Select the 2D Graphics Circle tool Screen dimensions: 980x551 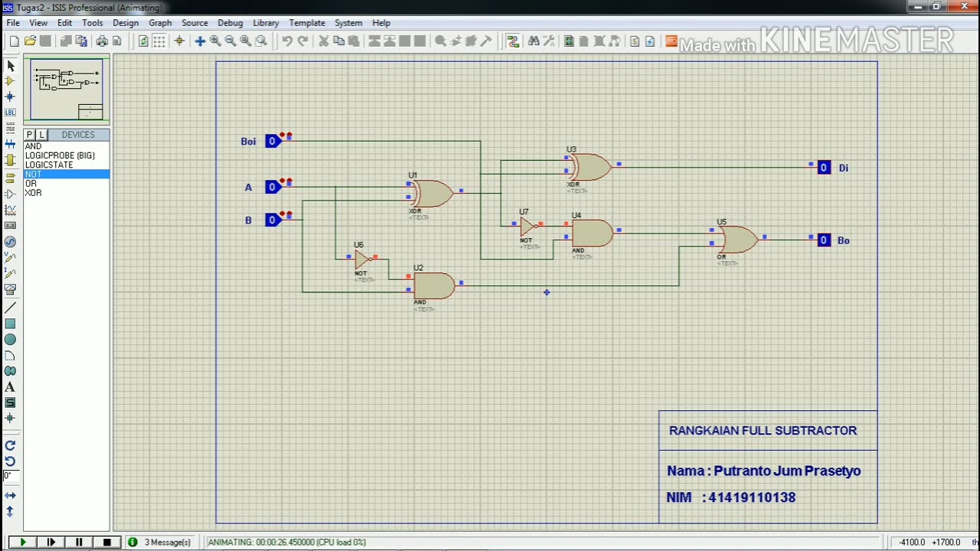[x=10, y=340]
